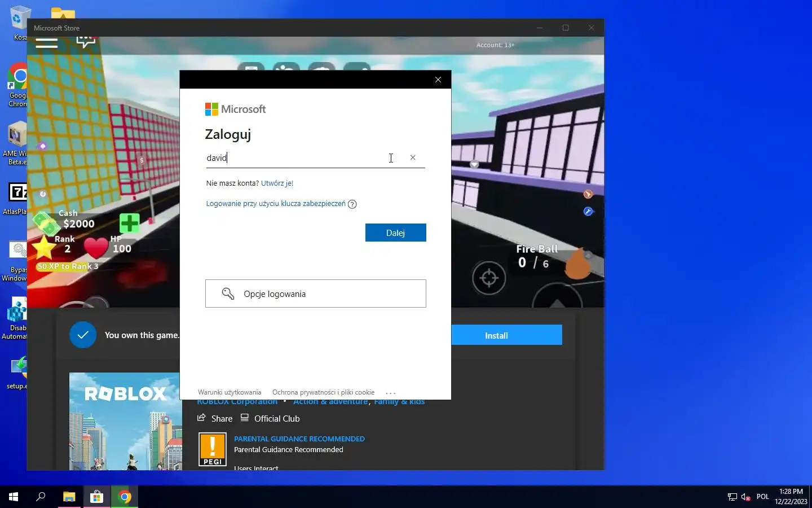Open File Explorer from taskbar
Viewport: 812px width, 508px height.
[x=69, y=497]
